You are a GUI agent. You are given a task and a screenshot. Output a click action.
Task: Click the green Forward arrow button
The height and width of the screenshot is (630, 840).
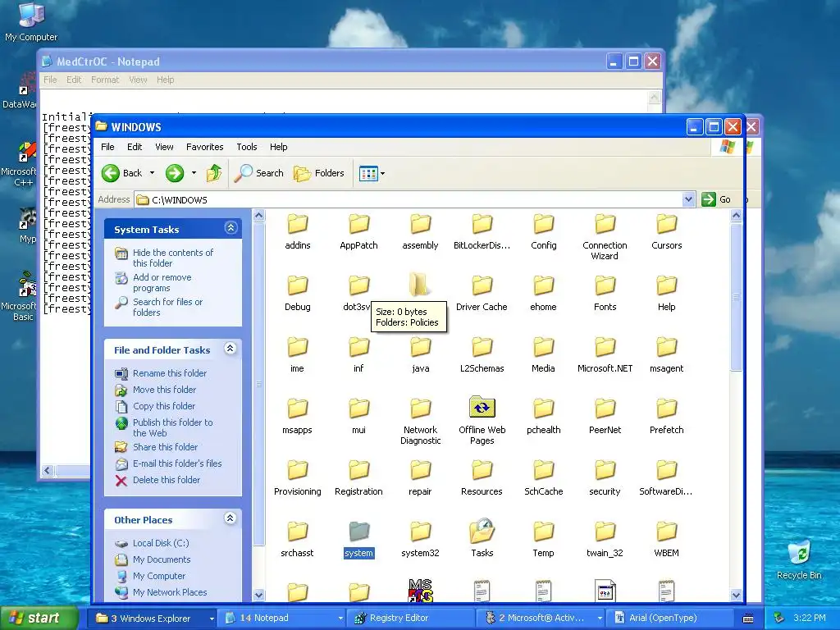[x=175, y=173]
